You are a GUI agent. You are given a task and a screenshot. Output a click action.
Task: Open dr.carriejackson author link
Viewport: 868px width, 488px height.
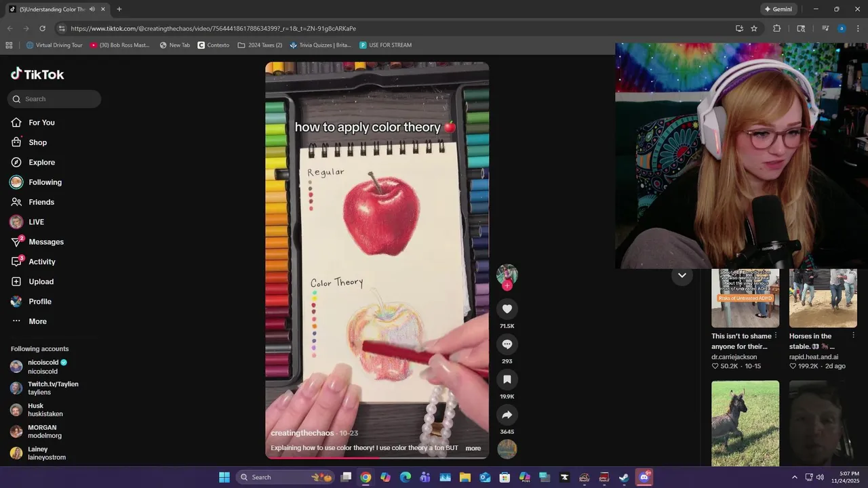pos(734,357)
